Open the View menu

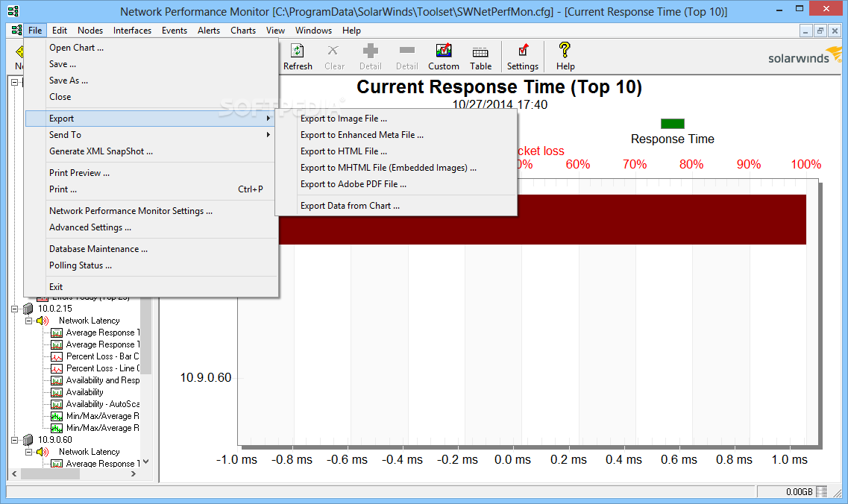(275, 31)
